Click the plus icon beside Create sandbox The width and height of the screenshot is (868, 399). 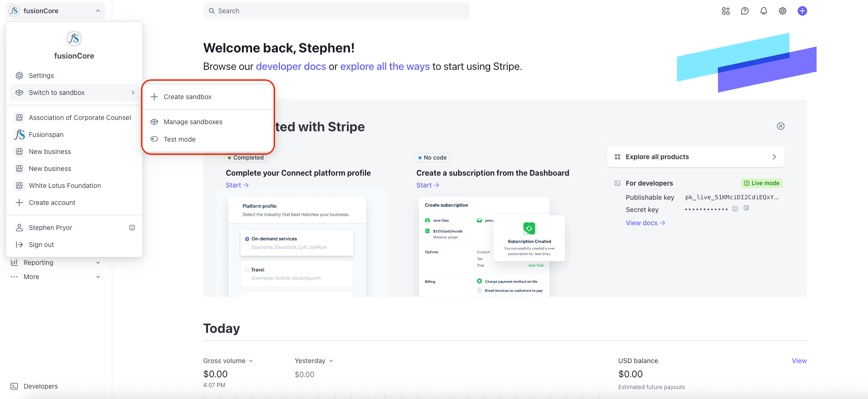154,97
